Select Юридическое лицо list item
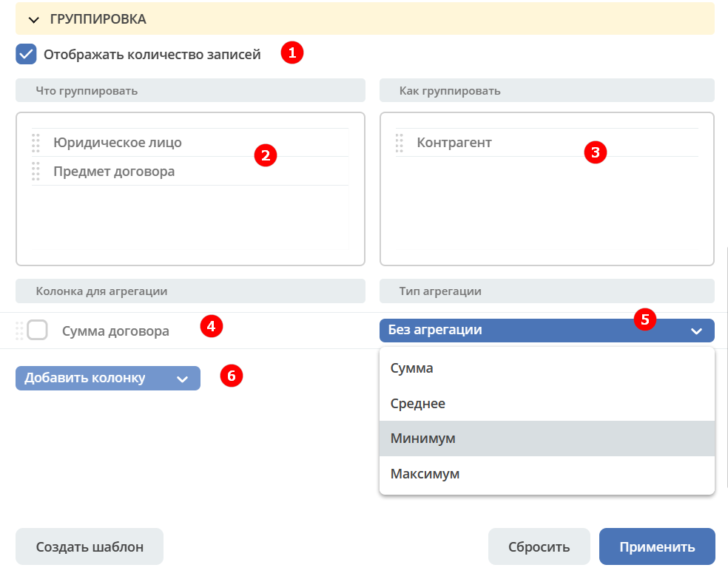Screen dimensions: 728x579 click(x=190, y=143)
